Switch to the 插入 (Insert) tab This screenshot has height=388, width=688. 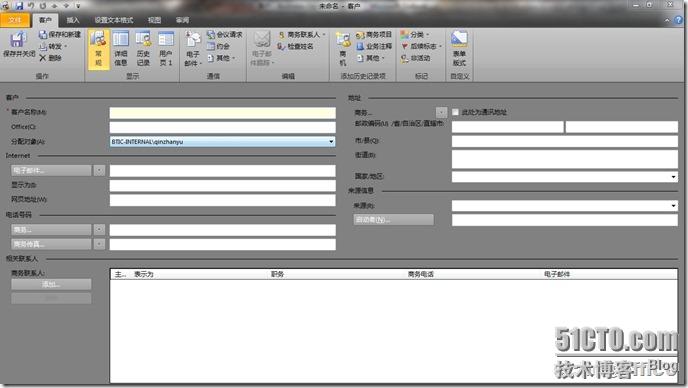(73, 20)
